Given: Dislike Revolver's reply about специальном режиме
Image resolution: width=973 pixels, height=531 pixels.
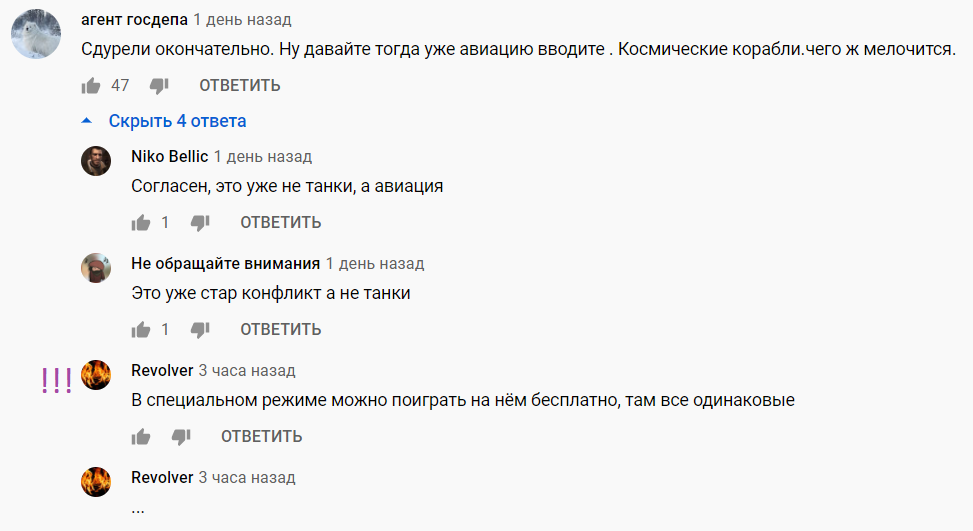Looking at the screenshot, I should pyautogui.click(x=181, y=436).
